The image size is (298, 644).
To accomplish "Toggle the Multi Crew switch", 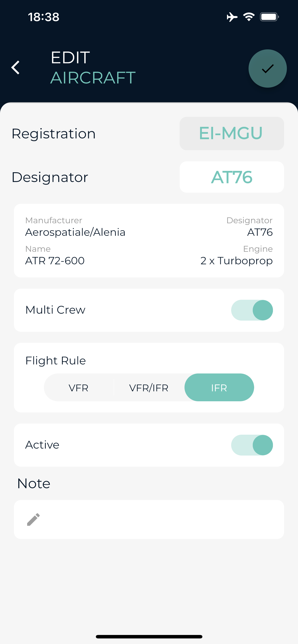I will tap(252, 310).
